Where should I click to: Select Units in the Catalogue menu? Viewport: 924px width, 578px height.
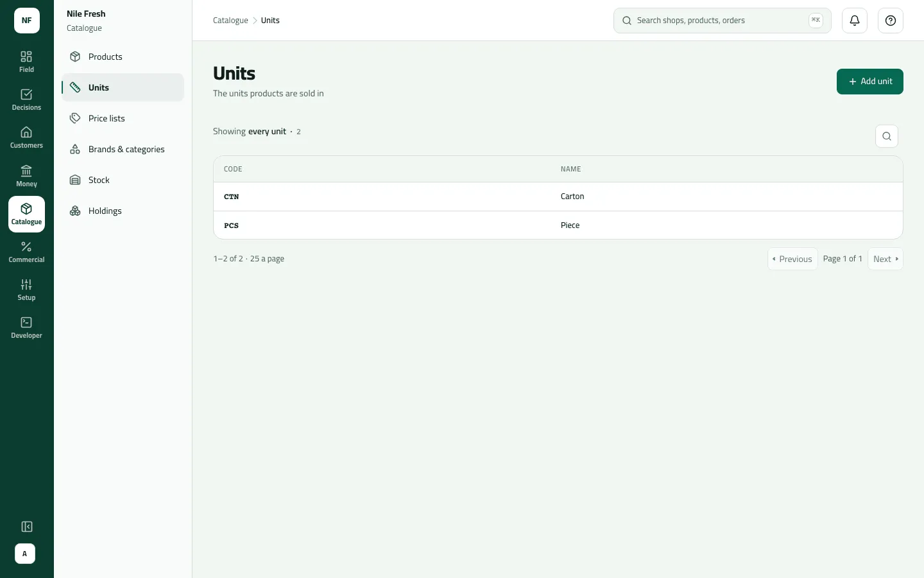click(123, 87)
